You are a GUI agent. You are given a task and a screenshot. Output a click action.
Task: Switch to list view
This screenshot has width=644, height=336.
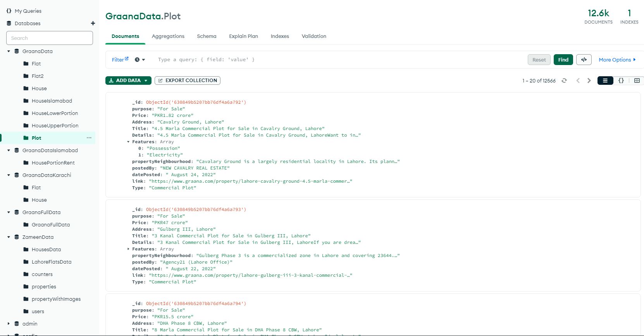click(605, 81)
